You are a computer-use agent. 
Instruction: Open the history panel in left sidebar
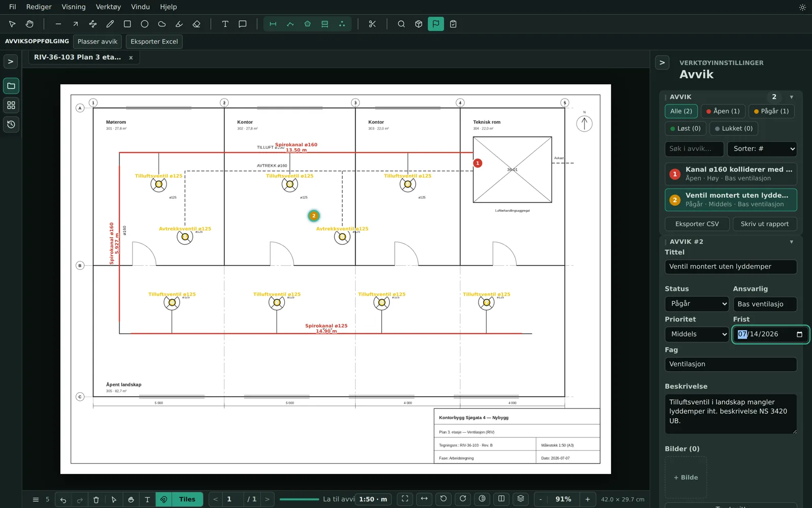11,124
